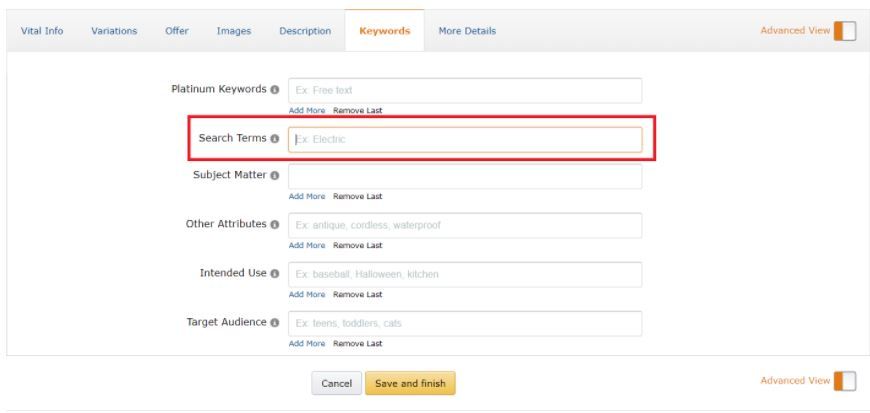This screenshot has height=413, width=870.
Task: Click the Save and finish button
Action: coord(410,384)
